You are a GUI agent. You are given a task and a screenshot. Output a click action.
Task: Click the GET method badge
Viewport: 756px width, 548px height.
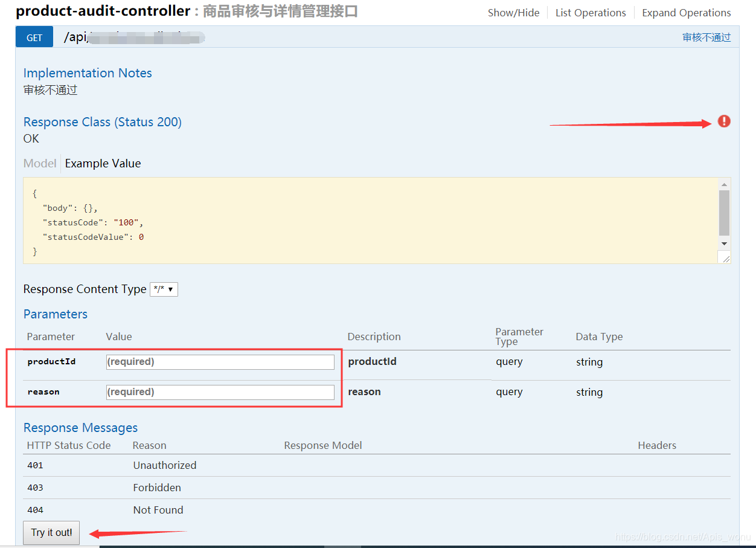[34, 37]
